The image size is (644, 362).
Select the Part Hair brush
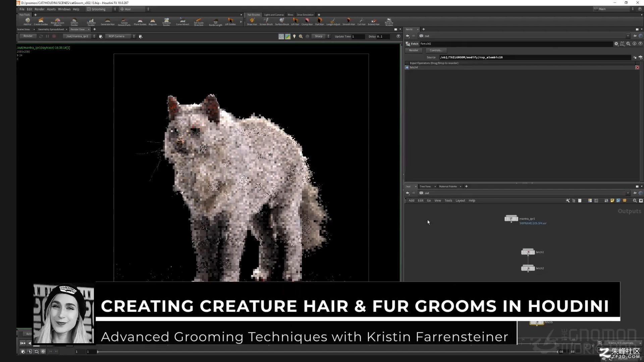pos(319,22)
